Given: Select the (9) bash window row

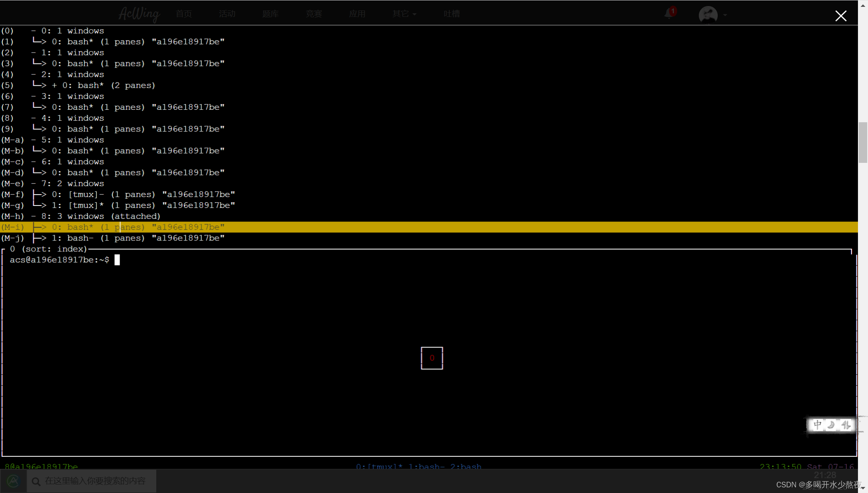Looking at the screenshot, I should 429,129.
